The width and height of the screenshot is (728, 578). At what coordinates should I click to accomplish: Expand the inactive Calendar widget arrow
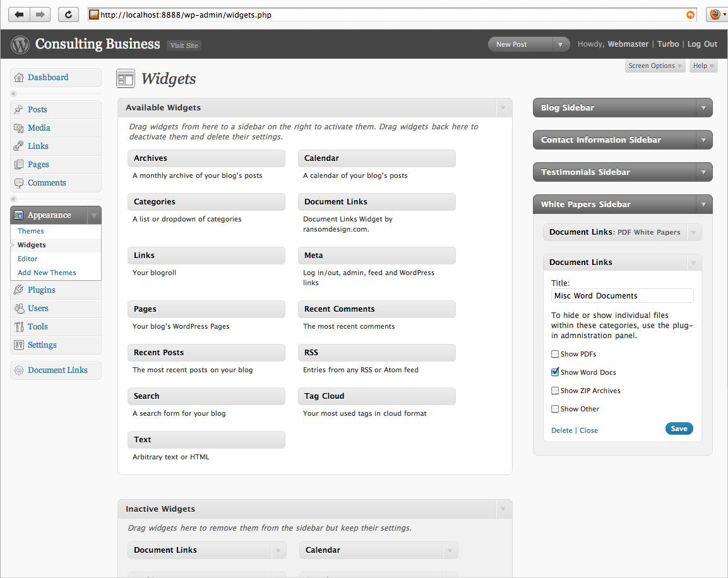coord(450,551)
